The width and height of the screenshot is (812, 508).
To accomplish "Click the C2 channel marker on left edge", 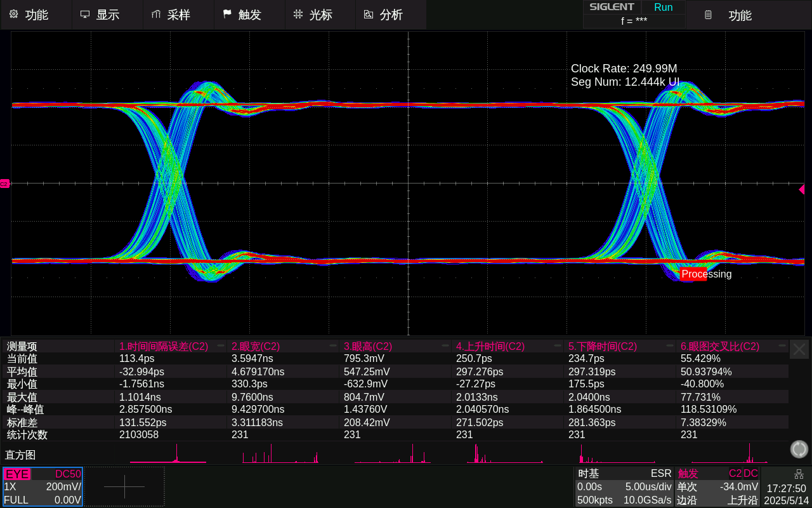I will pyautogui.click(x=4, y=184).
